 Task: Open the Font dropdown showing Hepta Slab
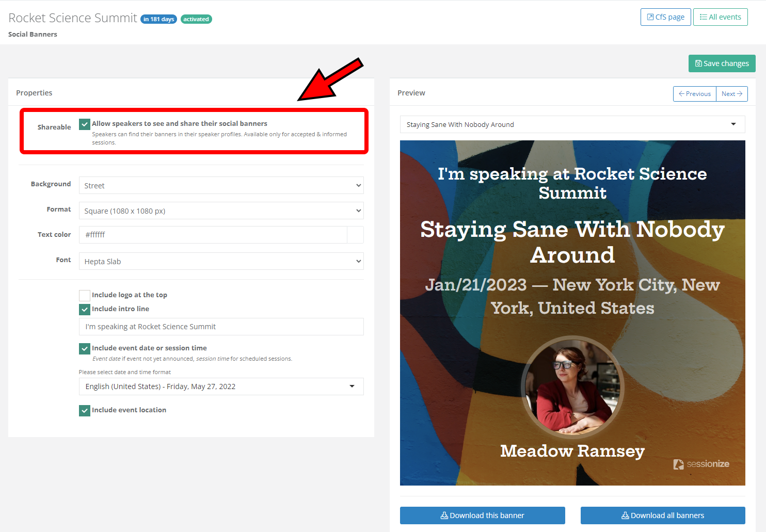tap(221, 262)
